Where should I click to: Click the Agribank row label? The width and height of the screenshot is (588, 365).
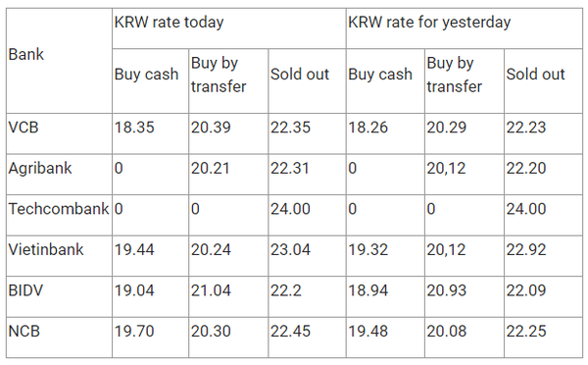click(40, 168)
